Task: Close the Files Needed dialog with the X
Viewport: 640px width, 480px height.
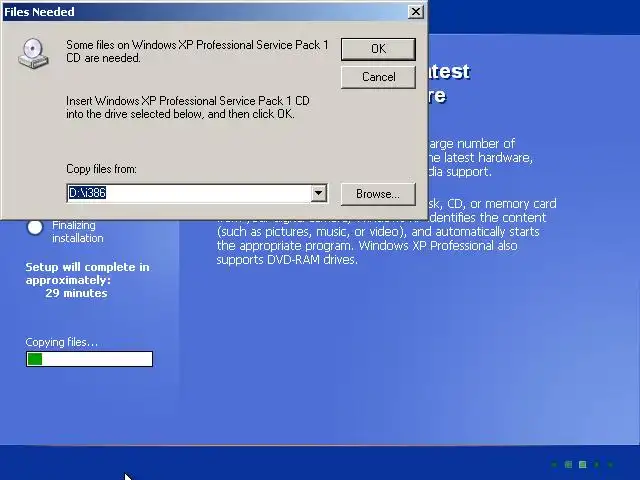Action: click(416, 12)
